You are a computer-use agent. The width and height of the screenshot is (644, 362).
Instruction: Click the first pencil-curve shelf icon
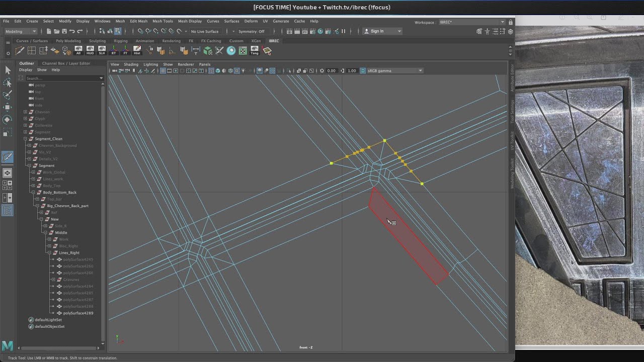click(x=20, y=50)
